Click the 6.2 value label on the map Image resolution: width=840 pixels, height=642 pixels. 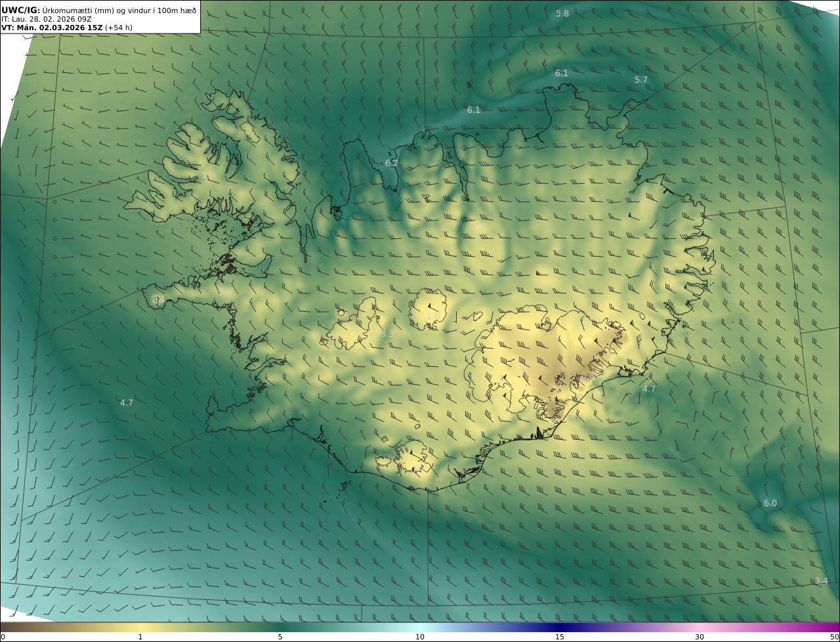(392, 163)
